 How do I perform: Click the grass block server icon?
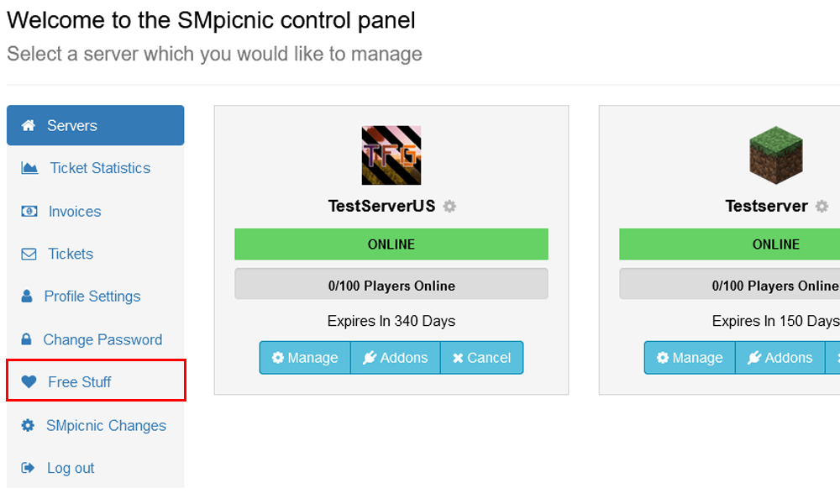pos(775,155)
